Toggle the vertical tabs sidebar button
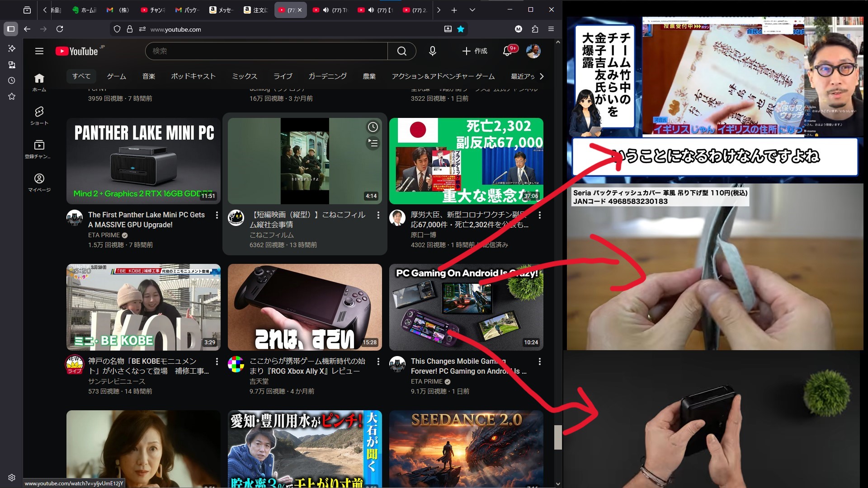 pyautogui.click(x=11, y=29)
